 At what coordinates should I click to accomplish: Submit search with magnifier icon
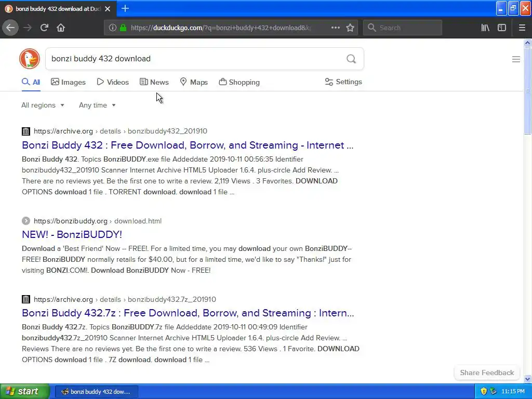click(x=351, y=59)
